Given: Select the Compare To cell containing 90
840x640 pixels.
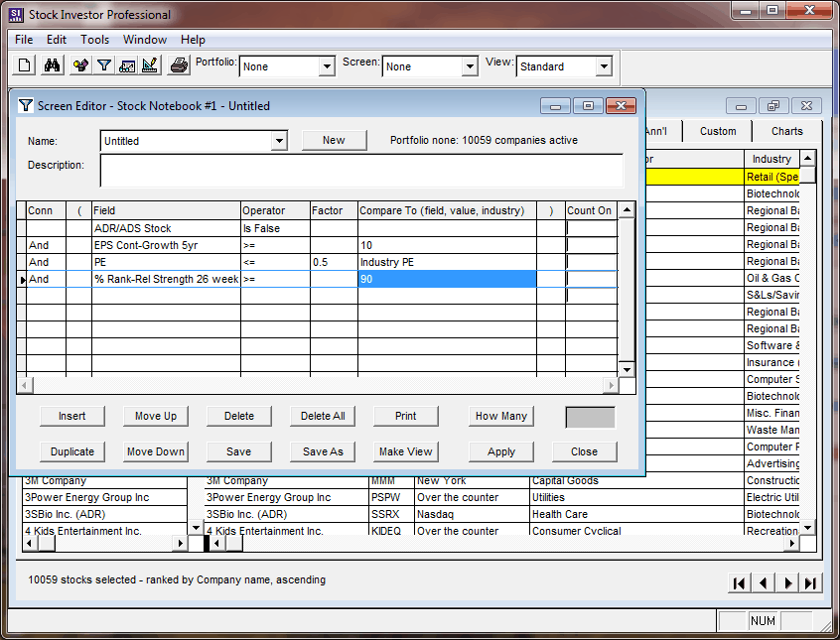Looking at the screenshot, I should (x=447, y=280).
